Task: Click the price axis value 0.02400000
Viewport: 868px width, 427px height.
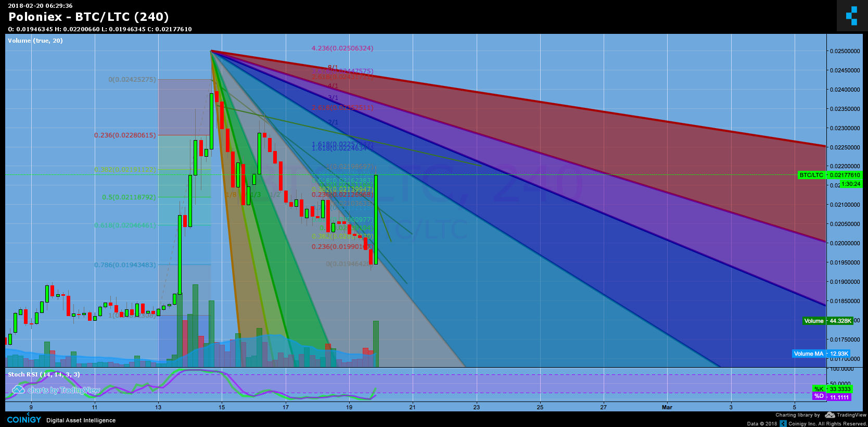Action: 845,90
